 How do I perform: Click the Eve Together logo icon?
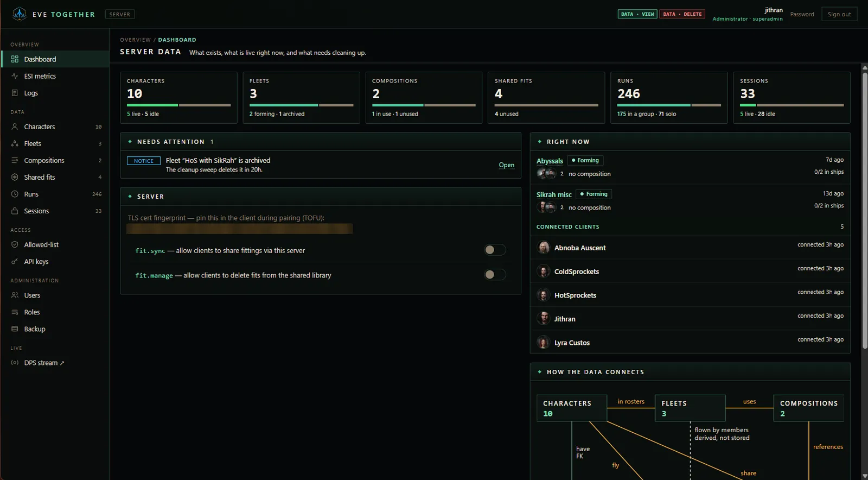(20, 14)
